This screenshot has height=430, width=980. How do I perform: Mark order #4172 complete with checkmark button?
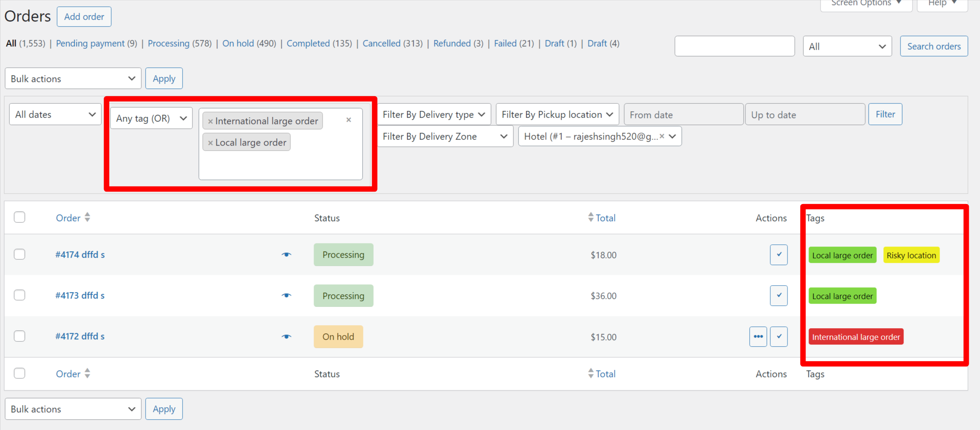tap(779, 336)
